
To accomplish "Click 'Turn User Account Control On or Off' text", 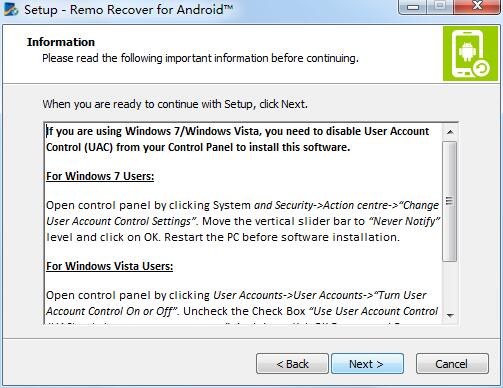I will click(237, 303).
